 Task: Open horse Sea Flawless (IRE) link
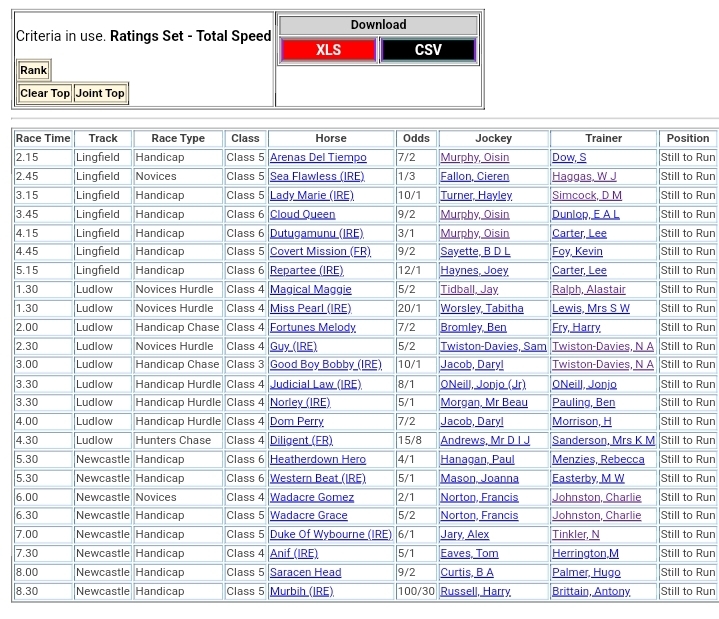click(317, 177)
